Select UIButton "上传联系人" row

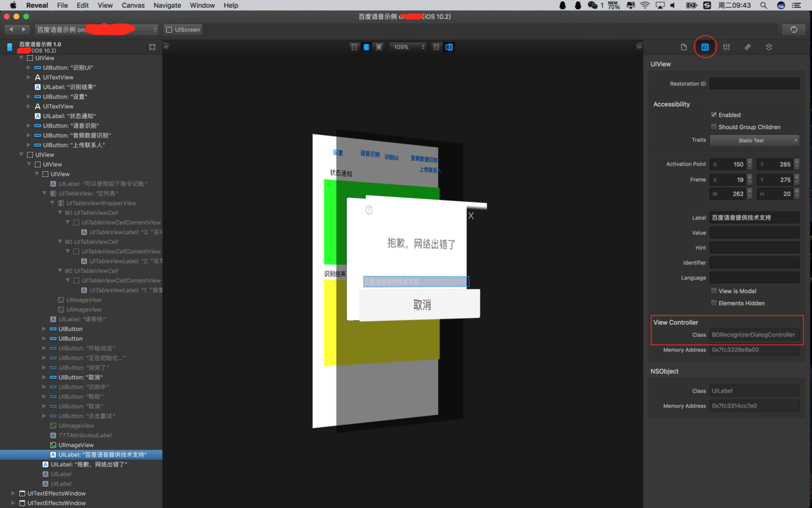tap(81, 145)
